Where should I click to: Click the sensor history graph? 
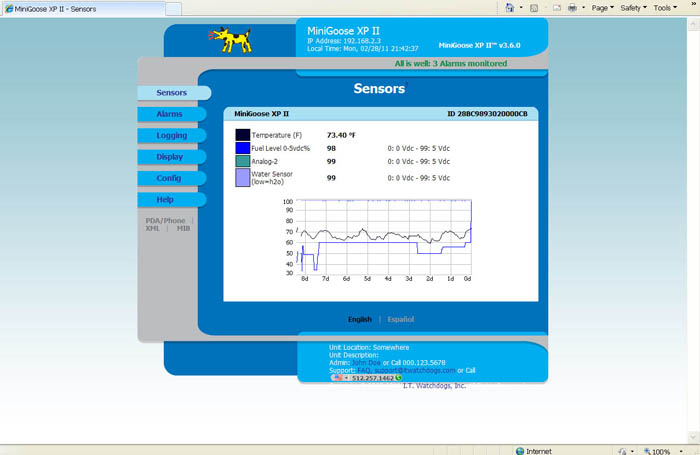pos(377,240)
